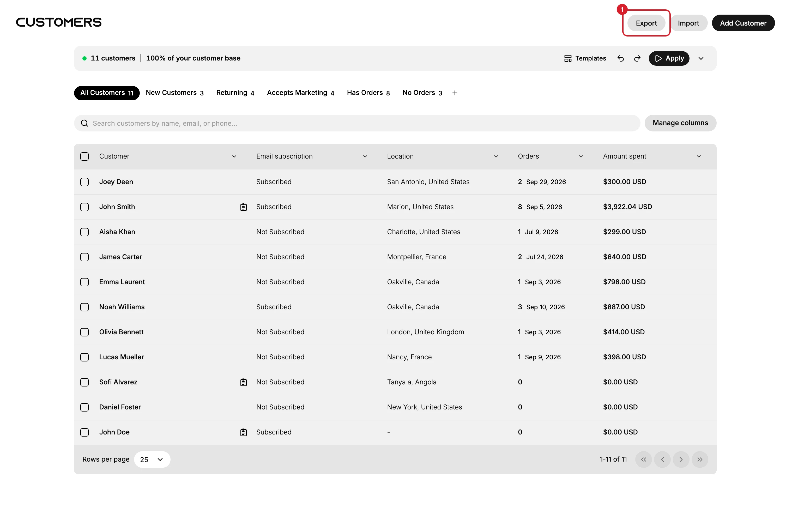Open Manage columns

coord(680,123)
